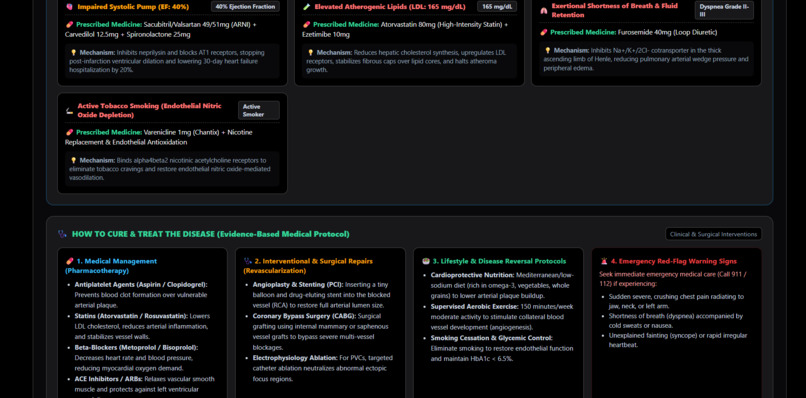Screen dimensions: 806x398
Task: Click the heart icon beside Impaired Systolic Pump
Action: point(69,7)
